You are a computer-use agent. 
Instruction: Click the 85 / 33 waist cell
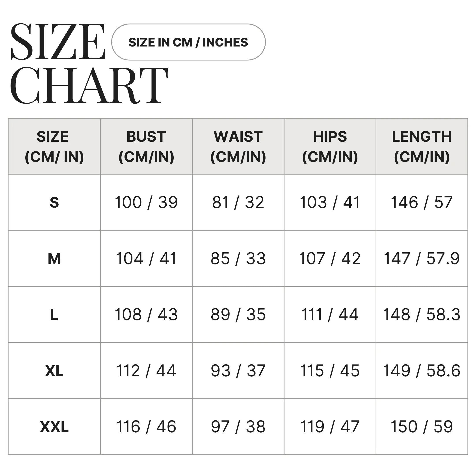coord(238,259)
